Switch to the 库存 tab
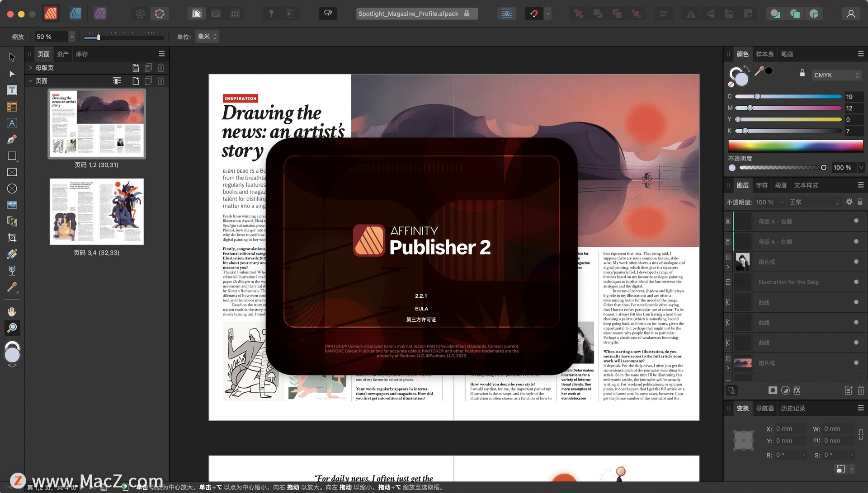The width and height of the screenshot is (868, 493). pyautogui.click(x=82, y=54)
